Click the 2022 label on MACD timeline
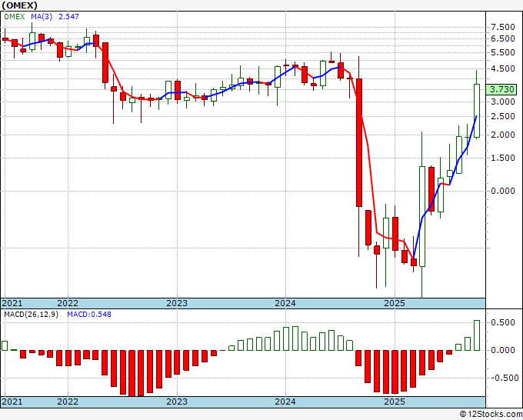This screenshot has width=523, height=420. point(68,402)
